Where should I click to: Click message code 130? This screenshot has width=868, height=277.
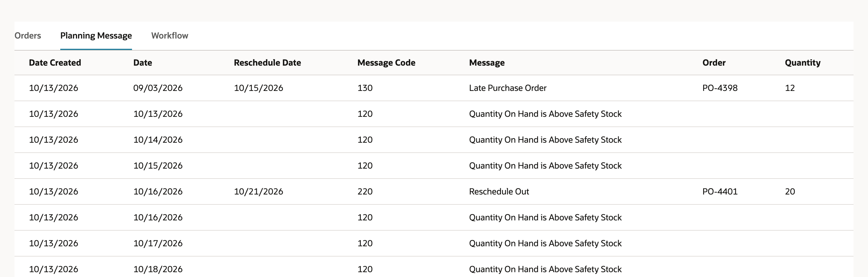[365, 88]
